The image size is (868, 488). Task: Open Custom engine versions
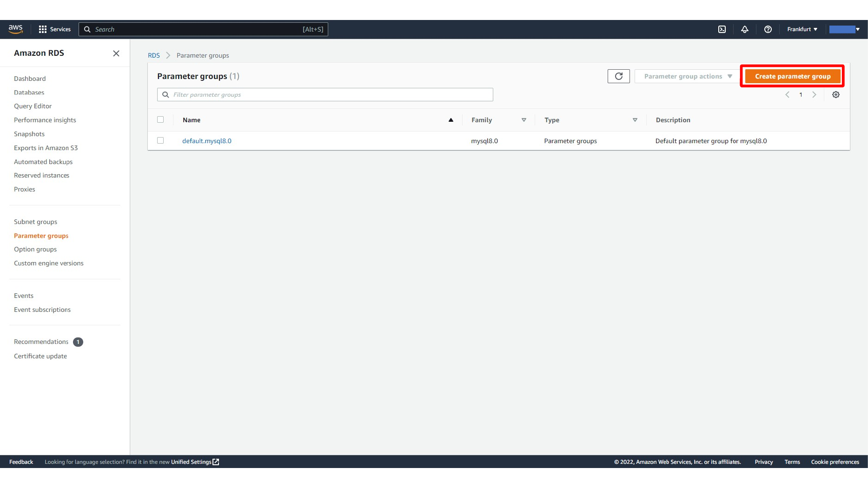(49, 263)
